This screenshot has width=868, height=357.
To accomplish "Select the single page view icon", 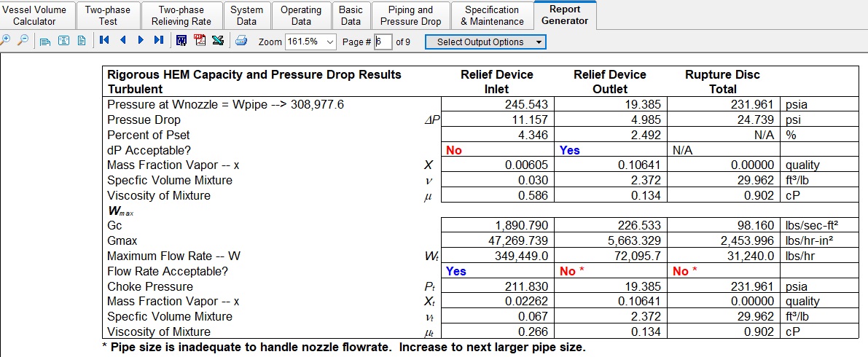I will 82,40.
